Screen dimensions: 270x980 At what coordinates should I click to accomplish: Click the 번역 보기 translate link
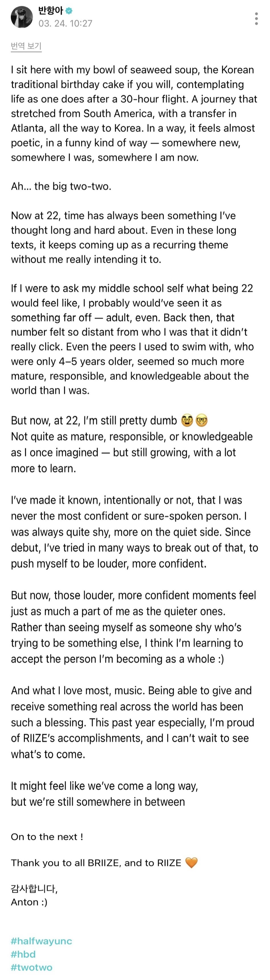26,46
